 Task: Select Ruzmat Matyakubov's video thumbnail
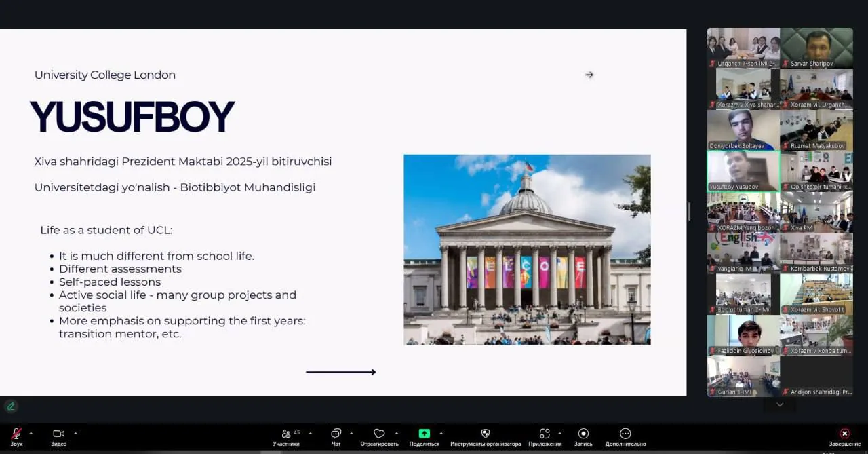tap(816, 130)
